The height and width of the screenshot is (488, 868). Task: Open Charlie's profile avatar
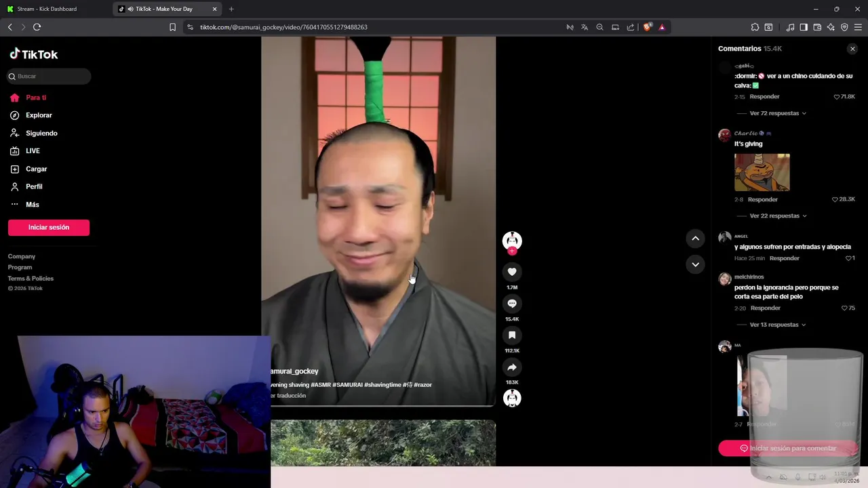click(724, 134)
